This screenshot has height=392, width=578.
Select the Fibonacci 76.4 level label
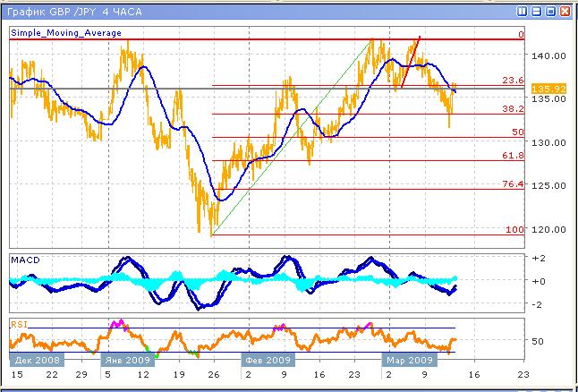[514, 183]
